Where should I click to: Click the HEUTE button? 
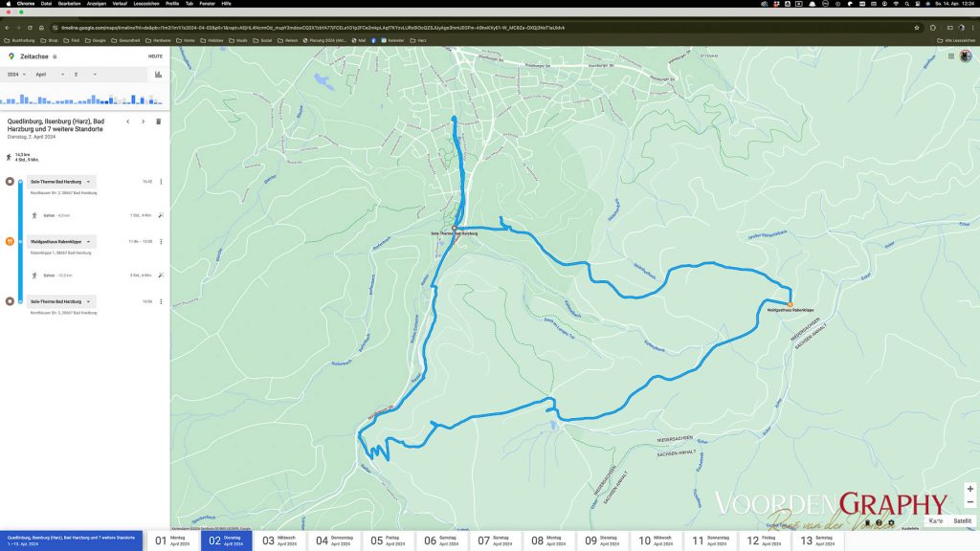point(155,56)
